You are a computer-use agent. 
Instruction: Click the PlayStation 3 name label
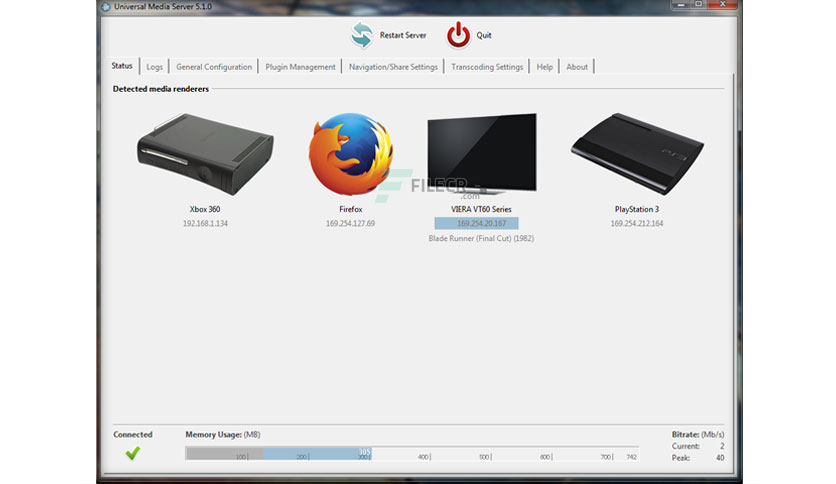tap(637, 209)
